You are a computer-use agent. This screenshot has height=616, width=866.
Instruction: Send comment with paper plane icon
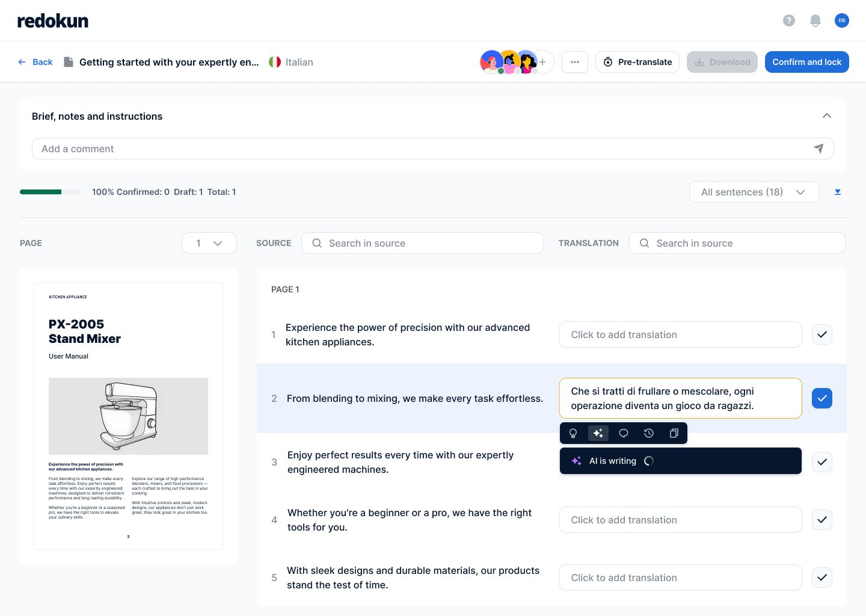point(818,149)
